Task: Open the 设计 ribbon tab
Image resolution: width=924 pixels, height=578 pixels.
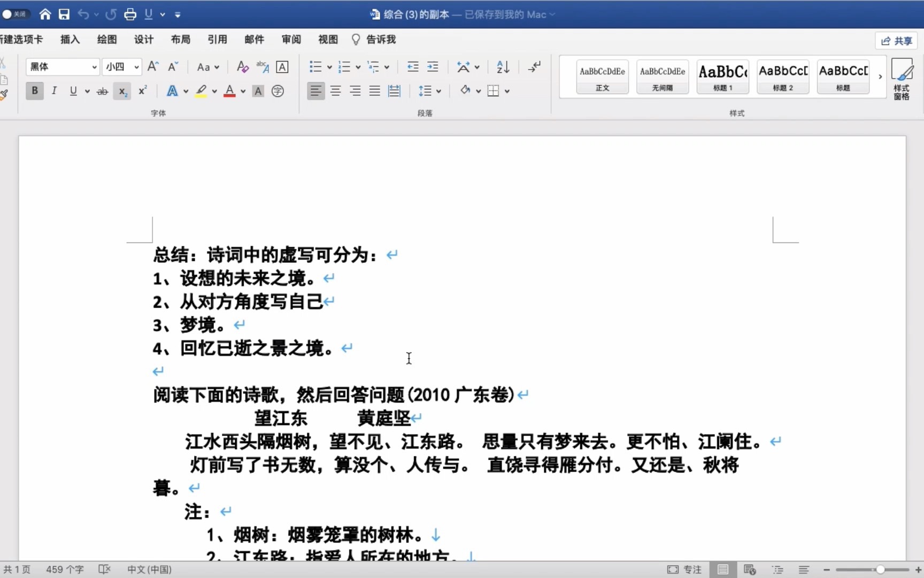Action: 144,39
